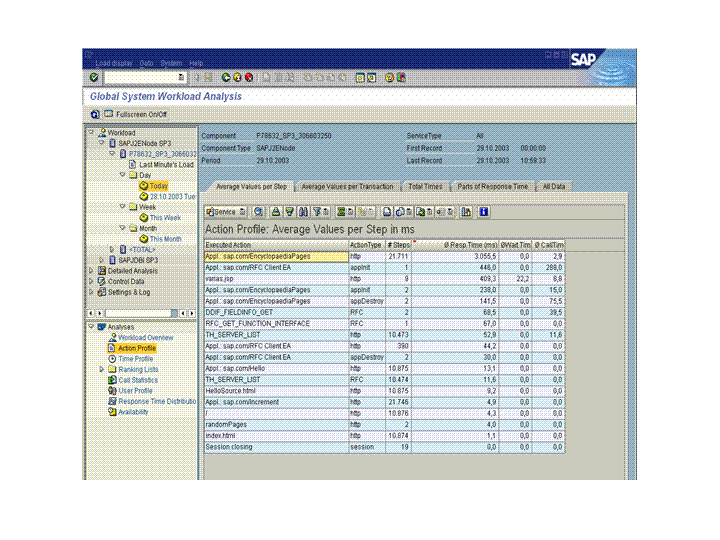Open the Service dropdown button
Image resolution: width=720 pixels, height=540 pixels.
pos(226,212)
